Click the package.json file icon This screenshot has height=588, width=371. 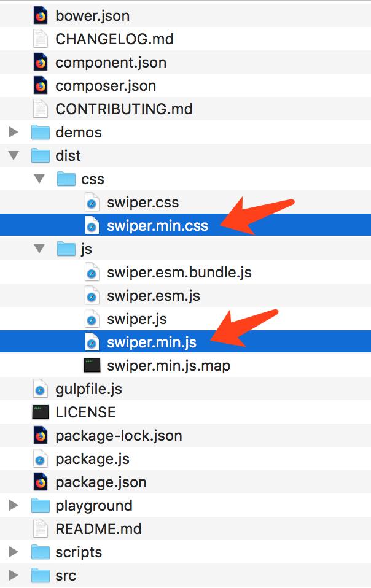pyautogui.click(x=41, y=482)
